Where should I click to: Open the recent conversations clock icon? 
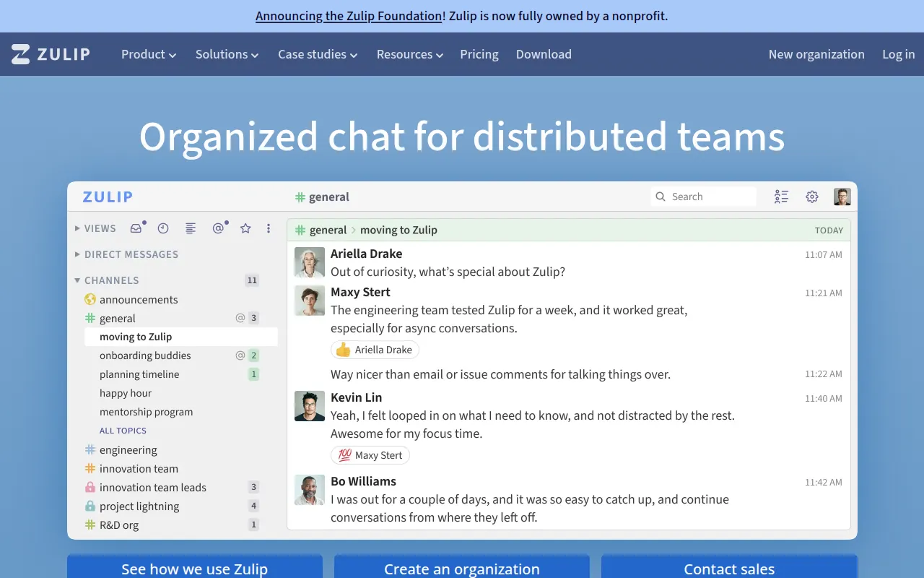(x=163, y=228)
